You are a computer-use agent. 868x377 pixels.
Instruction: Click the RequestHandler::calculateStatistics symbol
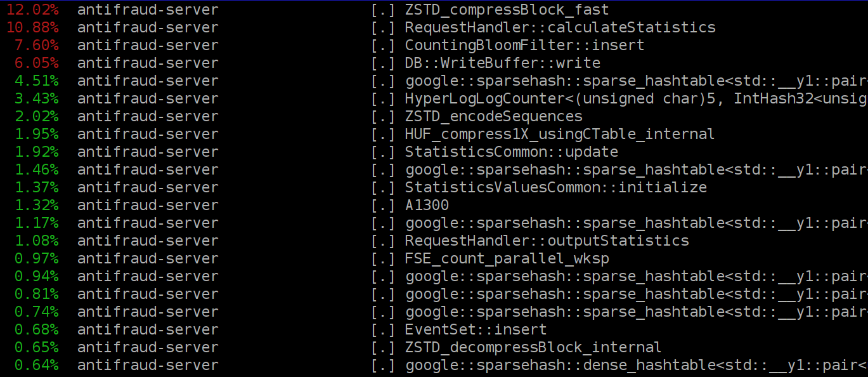(x=560, y=28)
